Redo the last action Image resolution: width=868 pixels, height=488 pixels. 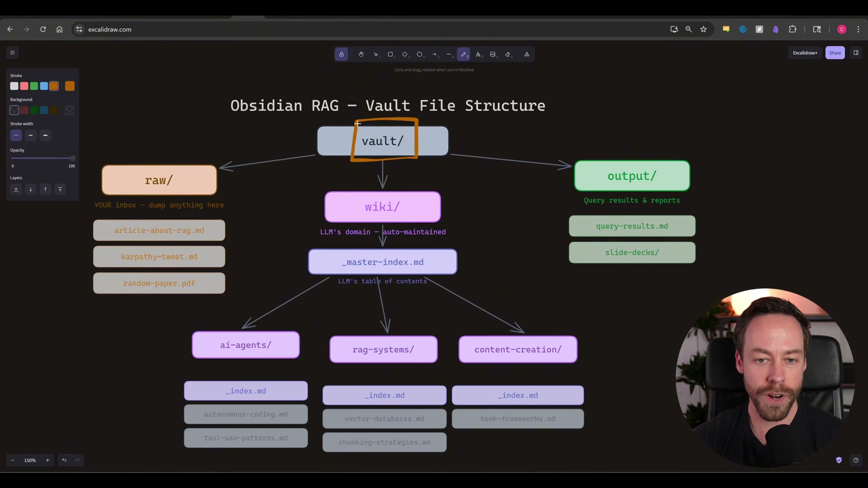pos(77,460)
